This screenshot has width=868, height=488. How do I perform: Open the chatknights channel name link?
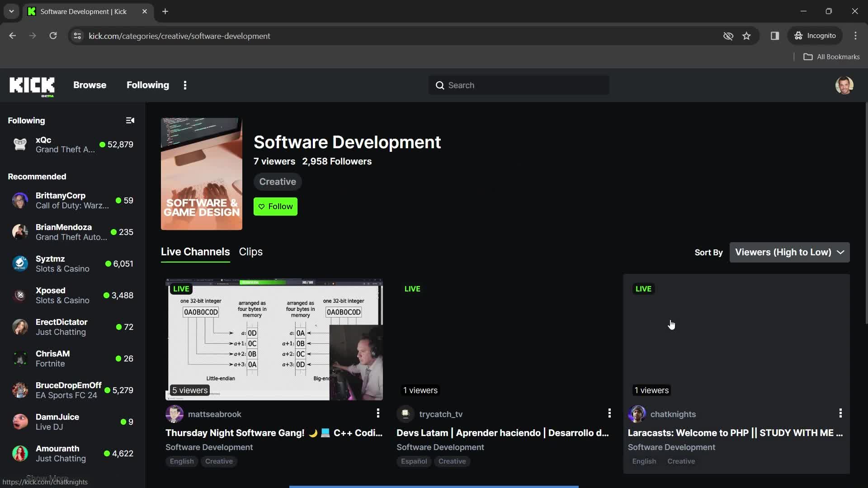point(673,414)
